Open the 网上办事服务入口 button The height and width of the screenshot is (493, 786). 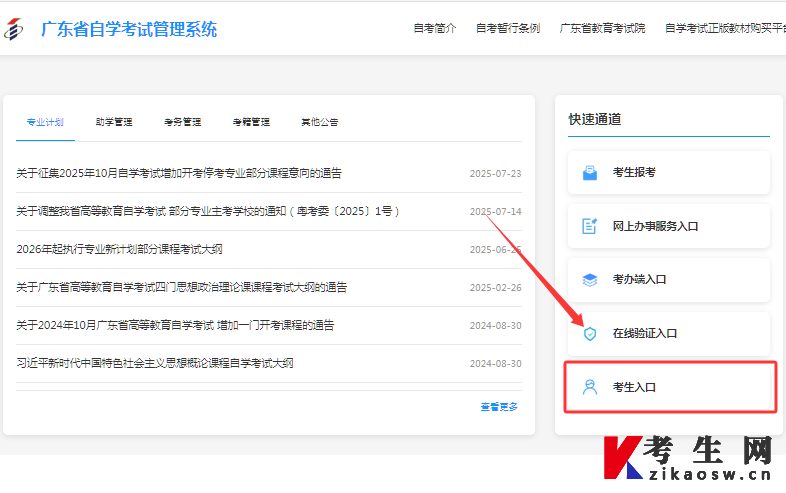(669, 226)
